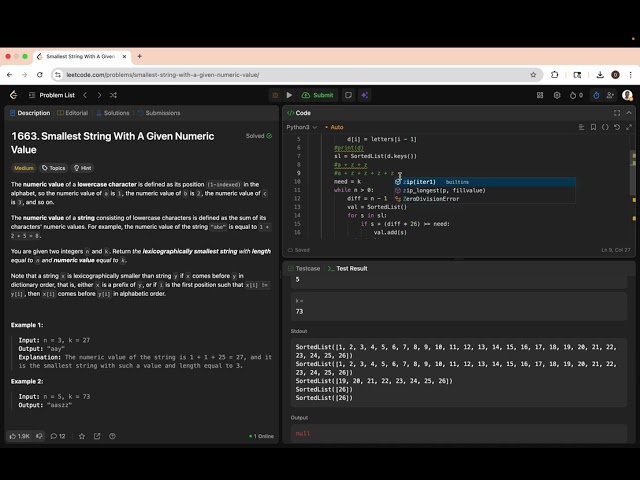Run code with the play icon
Image resolution: width=640 pixels, height=480 pixels.
click(x=289, y=95)
